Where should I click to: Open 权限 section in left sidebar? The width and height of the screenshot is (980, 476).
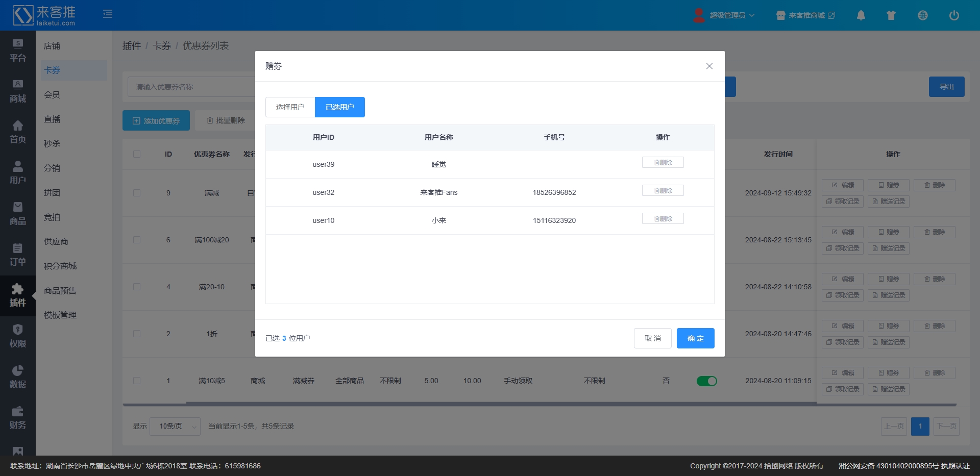click(18, 336)
